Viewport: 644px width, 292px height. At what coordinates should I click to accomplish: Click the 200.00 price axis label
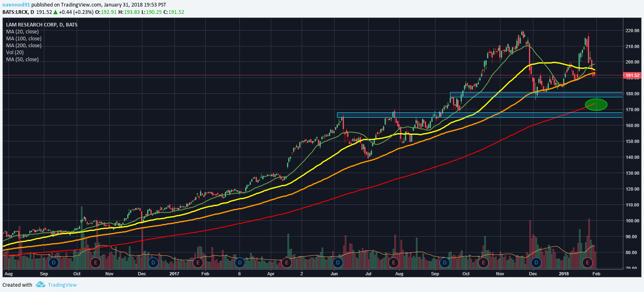coord(632,62)
